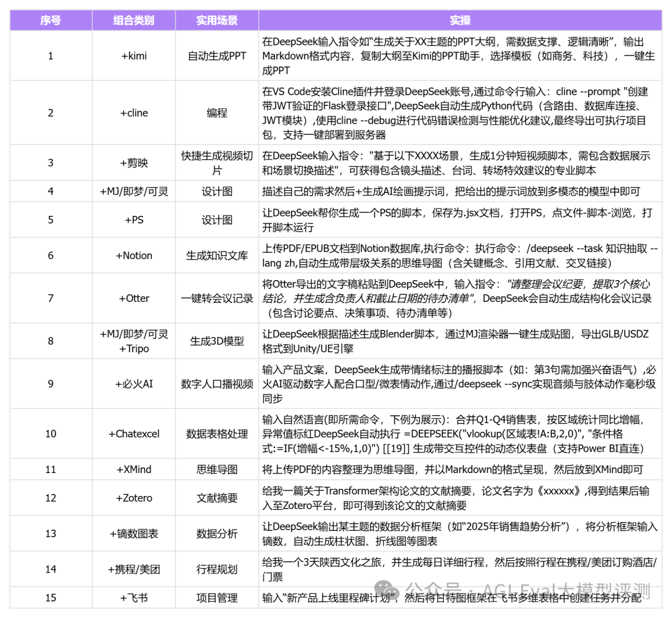Click the row number 1 cell
The height and width of the screenshot is (618, 672).
click(51, 56)
